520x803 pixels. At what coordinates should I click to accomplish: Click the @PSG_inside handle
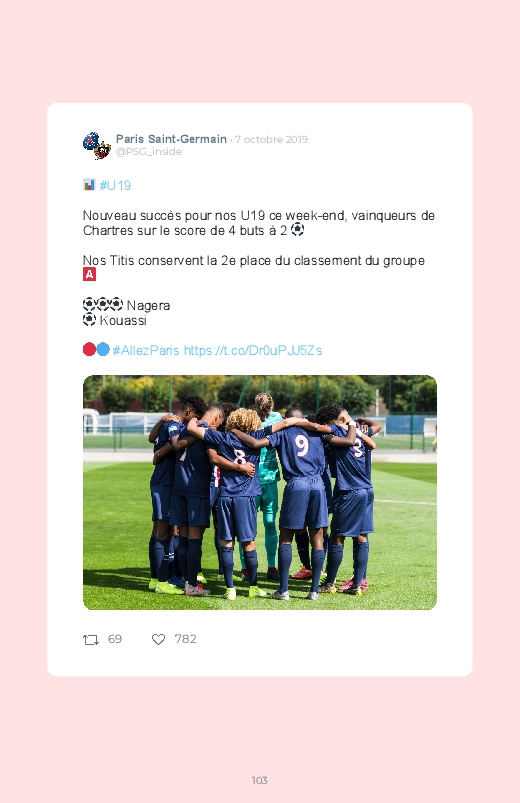click(149, 152)
